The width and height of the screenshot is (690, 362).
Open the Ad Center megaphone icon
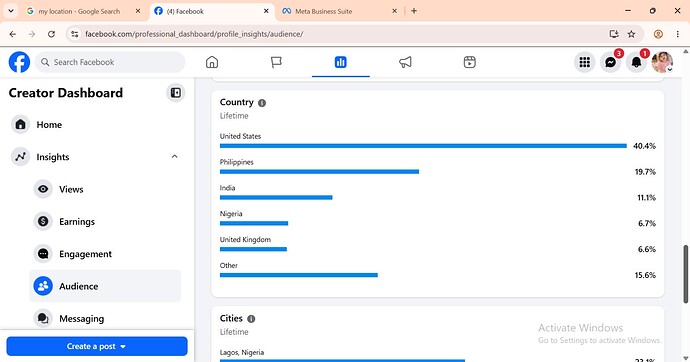tap(405, 62)
